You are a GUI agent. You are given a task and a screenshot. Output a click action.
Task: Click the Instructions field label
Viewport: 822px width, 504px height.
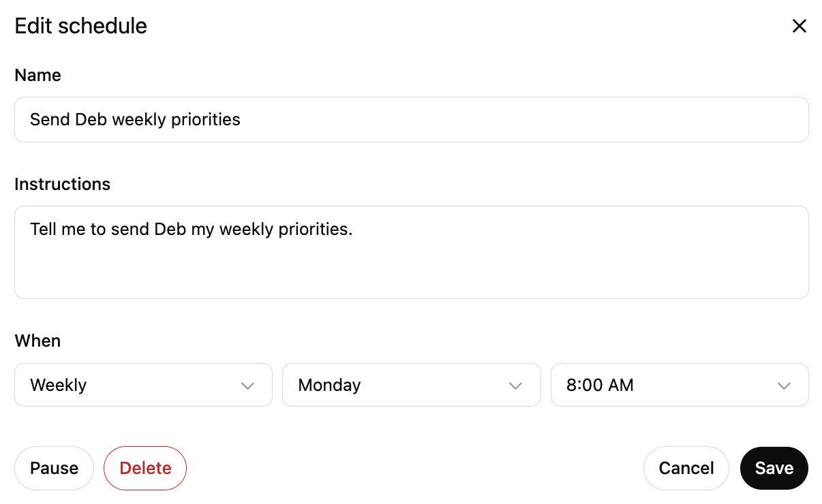point(62,184)
